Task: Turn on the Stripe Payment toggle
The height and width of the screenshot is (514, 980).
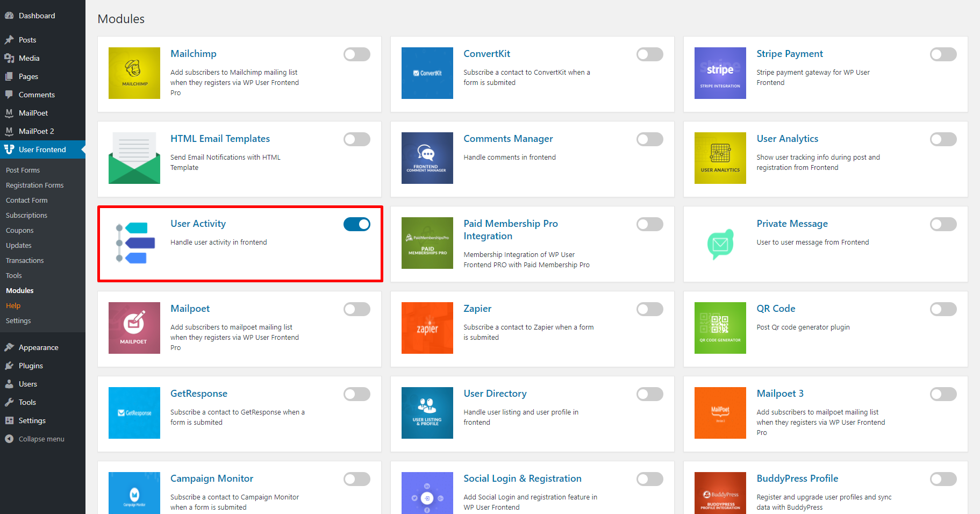Action: point(943,54)
